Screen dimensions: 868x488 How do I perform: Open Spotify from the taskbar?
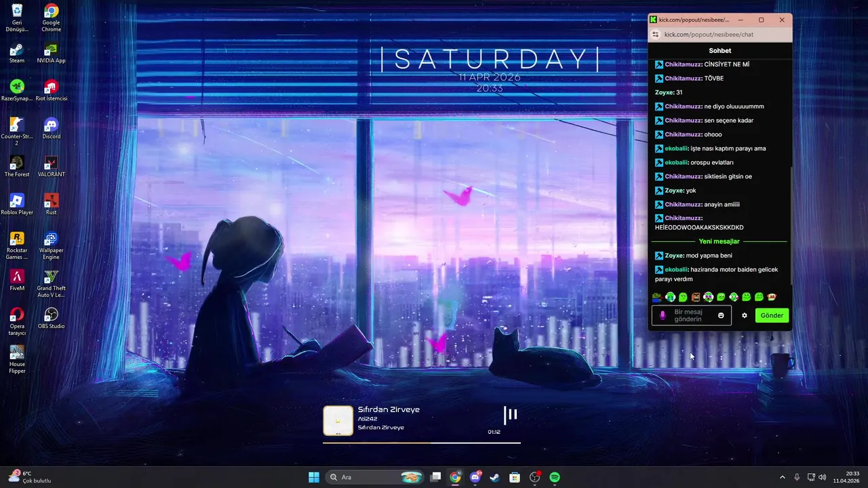point(555,477)
